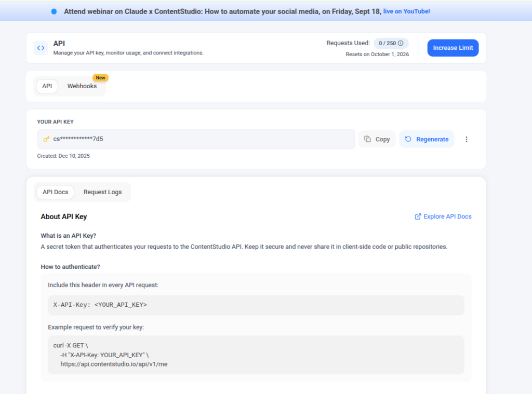Select the API Docs tab
This screenshot has height=394, width=532.
[55, 192]
